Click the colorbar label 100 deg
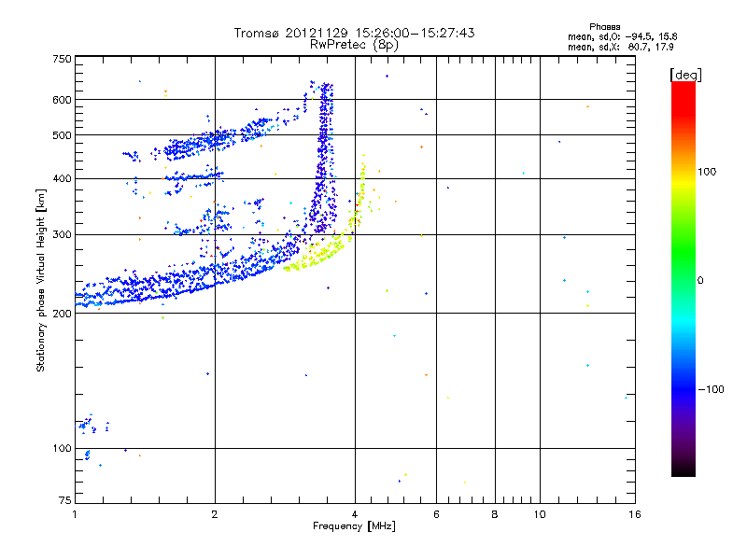This screenshot has height=560, width=747. tap(707, 172)
